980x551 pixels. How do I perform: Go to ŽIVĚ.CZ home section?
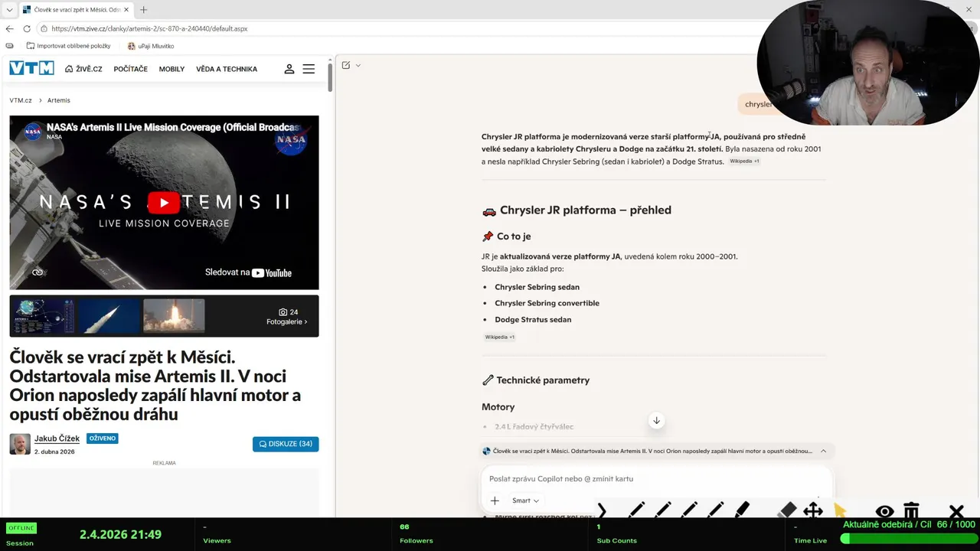[83, 69]
